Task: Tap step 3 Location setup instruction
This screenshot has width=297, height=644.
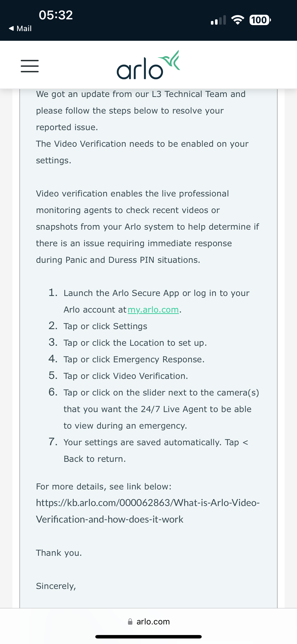Action: tap(135, 343)
